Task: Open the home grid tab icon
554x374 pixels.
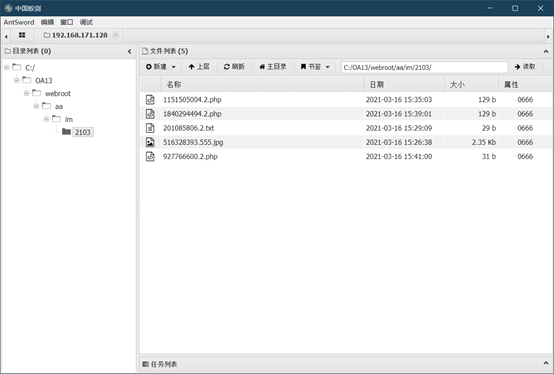Action: pos(22,35)
